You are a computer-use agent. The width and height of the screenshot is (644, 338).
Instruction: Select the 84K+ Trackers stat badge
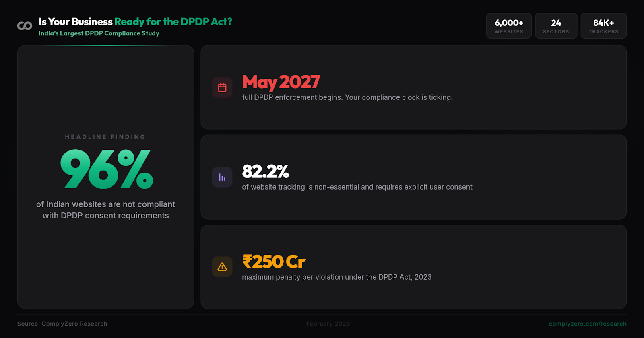coord(603,26)
